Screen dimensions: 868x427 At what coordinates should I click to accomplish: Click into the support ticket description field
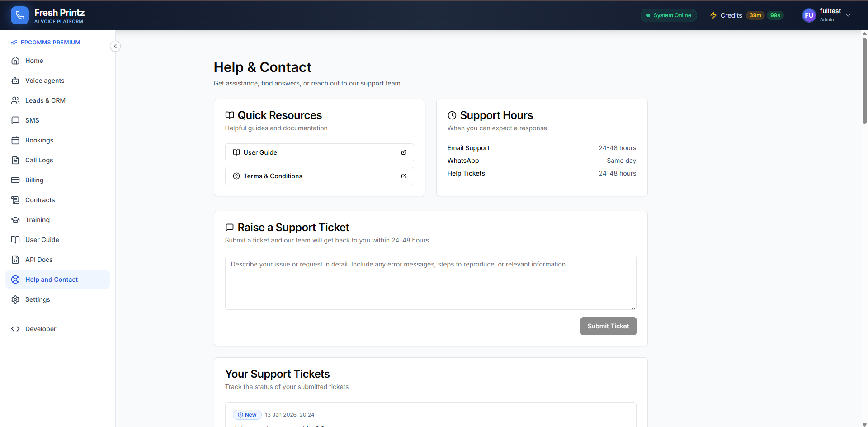click(430, 283)
